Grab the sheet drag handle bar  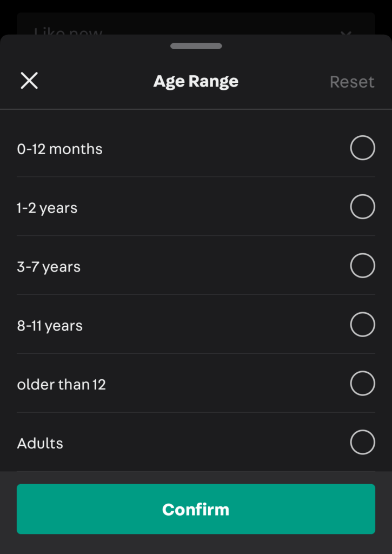coord(196,47)
